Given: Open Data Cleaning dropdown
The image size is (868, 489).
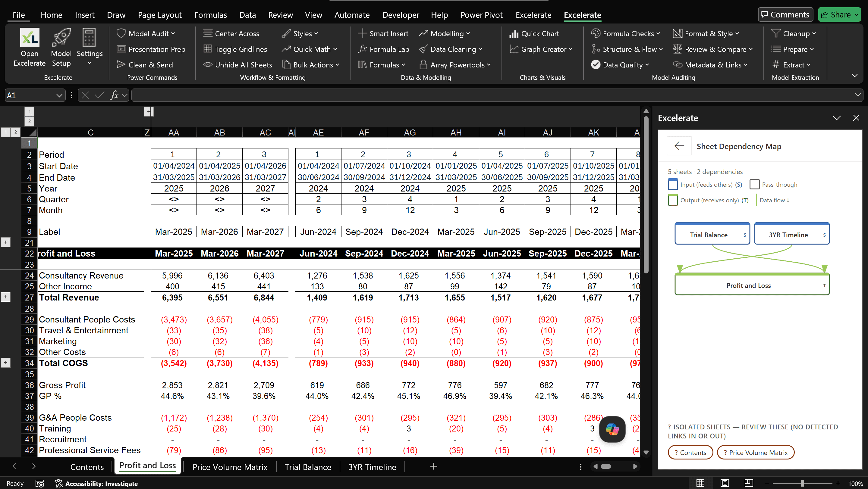Looking at the screenshot, I should (451, 49).
